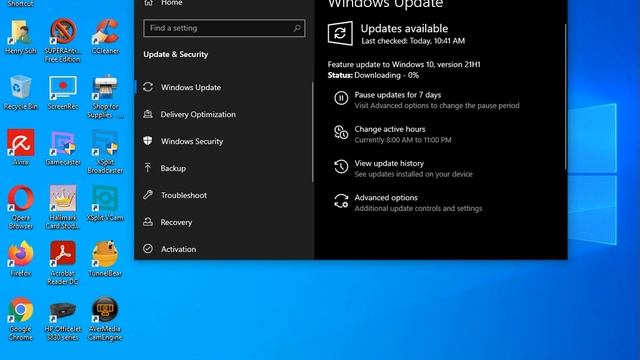The image size is (640, 360).
Task: Click the Windows Update pane scrollbar
Action: 566,96
